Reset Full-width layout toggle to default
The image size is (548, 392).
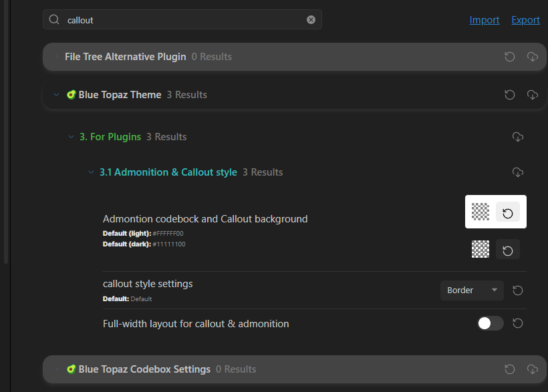pyautogui.click(x=517, y=324)
